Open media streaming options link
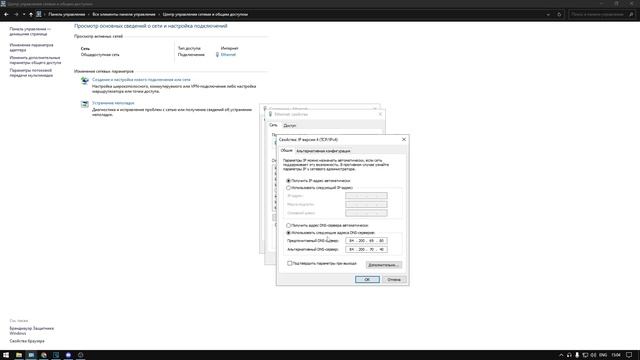This screenshot has height=360, width=640. [31, 73]
